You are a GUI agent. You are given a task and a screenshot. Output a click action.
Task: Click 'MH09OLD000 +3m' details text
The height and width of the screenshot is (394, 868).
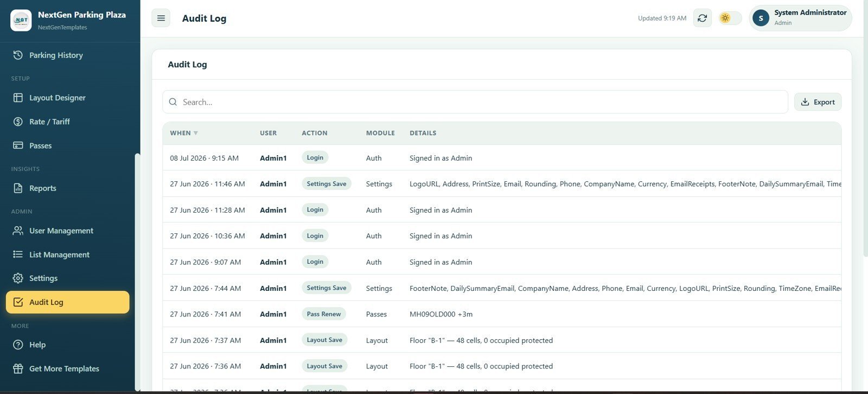click(x=441, y=314)
